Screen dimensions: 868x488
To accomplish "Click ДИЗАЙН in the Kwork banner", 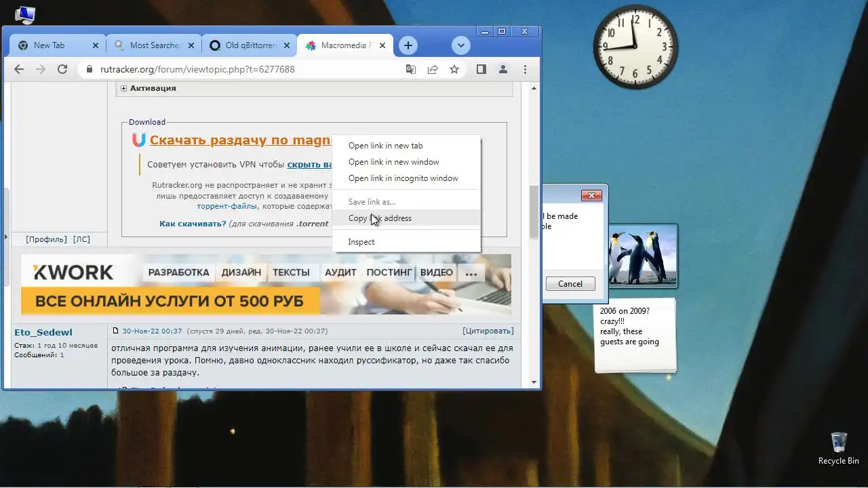I will 241,272.
